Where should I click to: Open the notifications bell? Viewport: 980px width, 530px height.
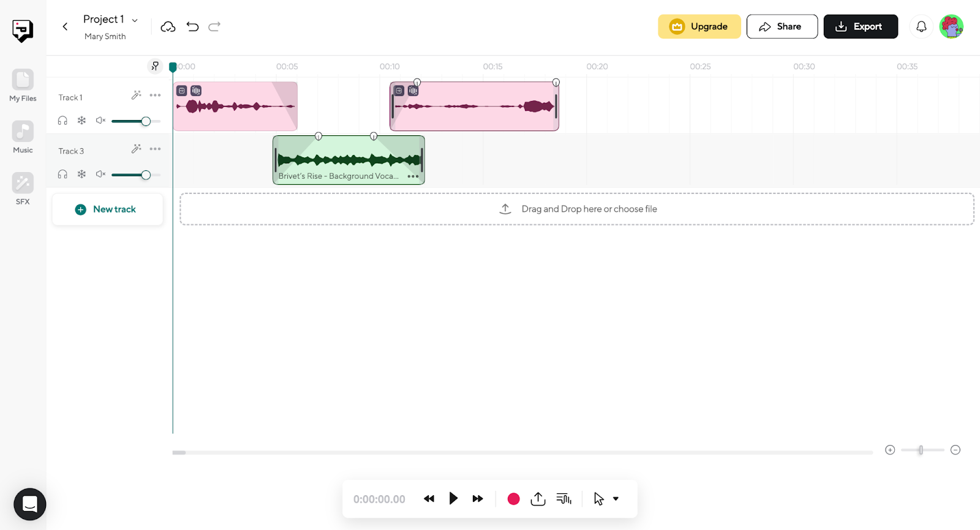point(921,26)
